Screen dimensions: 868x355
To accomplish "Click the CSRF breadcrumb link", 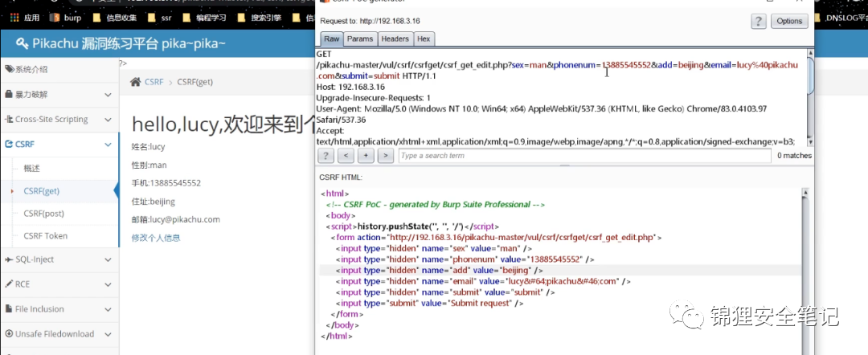I will pos(154,82).
